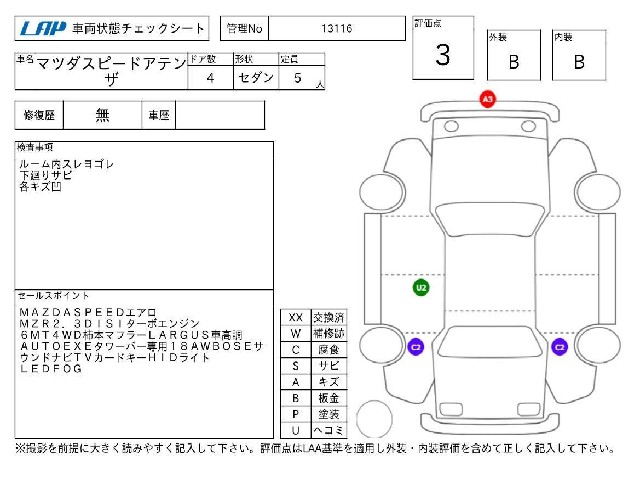The image size is (640, 480).
Task: Select the door count value 4
Action: (x=210, y=78)
